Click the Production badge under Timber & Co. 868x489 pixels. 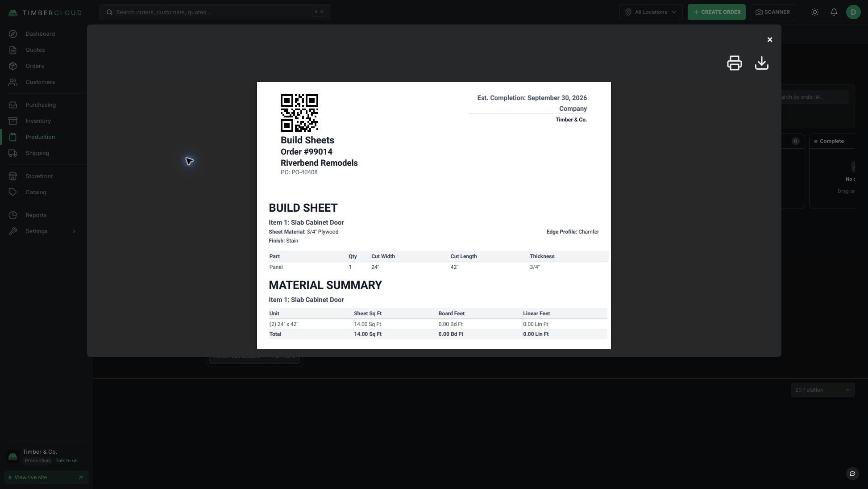[x=37, y=461]
